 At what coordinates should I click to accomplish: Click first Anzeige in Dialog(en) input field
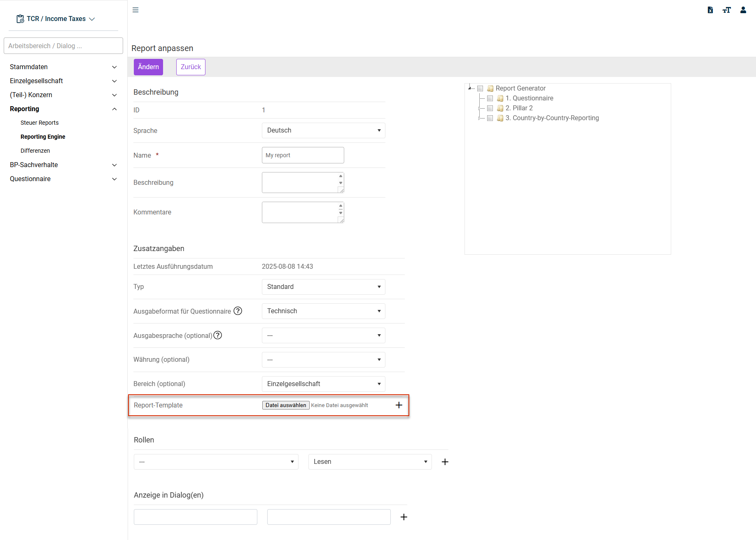(196, 517)
